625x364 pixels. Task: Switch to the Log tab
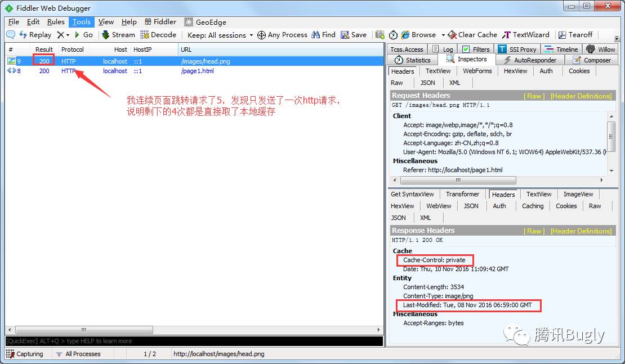click(443, 50)
